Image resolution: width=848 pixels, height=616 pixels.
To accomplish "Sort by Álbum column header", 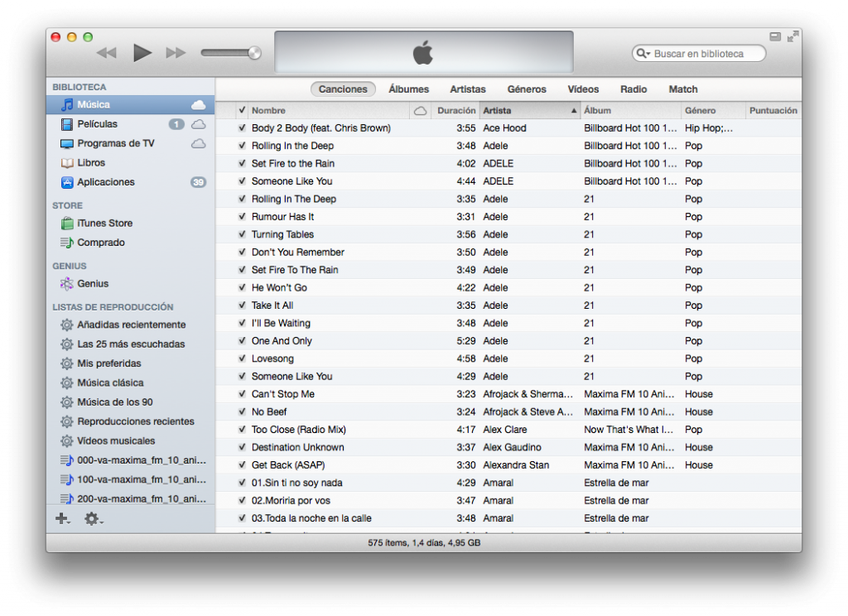I will (630, 111).
